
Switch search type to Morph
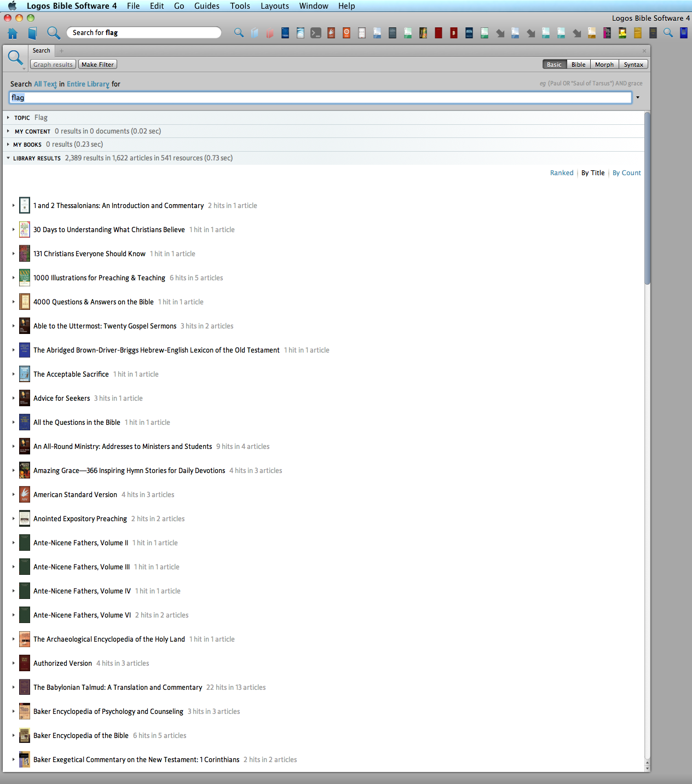pos(604,65)
